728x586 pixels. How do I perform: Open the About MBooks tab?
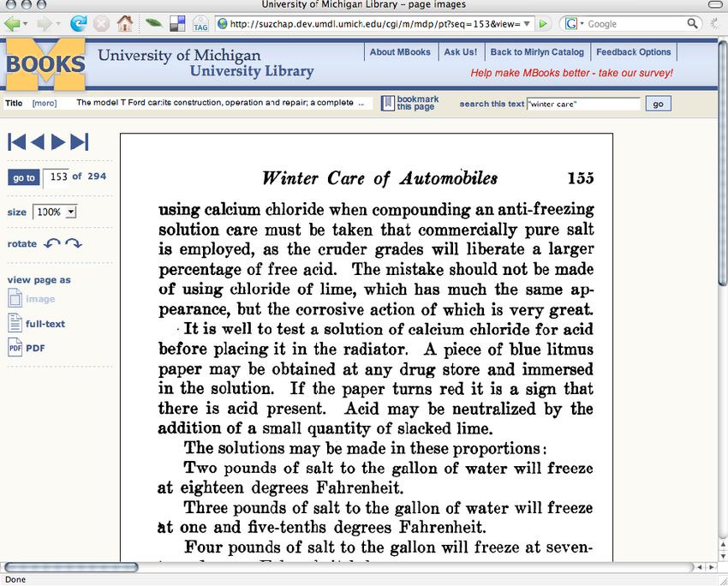tap(400, 52)
